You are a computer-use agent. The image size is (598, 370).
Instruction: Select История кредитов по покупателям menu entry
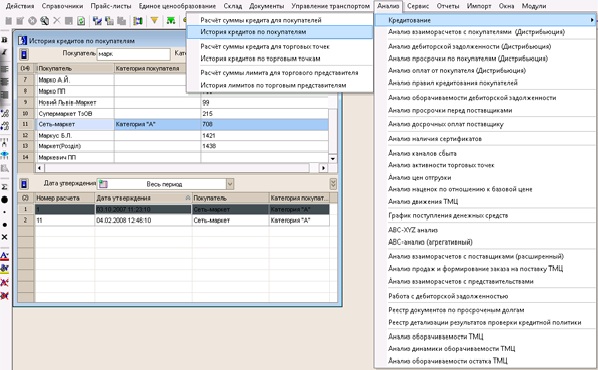tap(280, 32)
